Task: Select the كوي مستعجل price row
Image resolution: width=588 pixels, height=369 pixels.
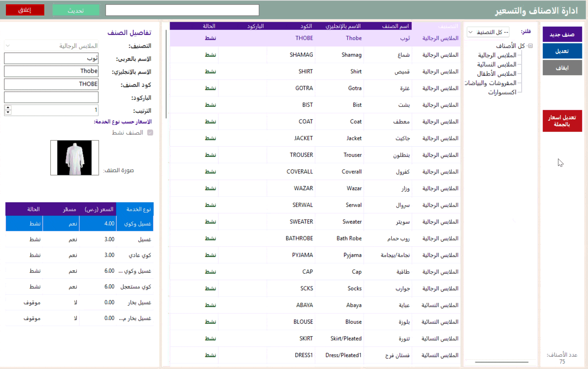Action: [79, 286]
